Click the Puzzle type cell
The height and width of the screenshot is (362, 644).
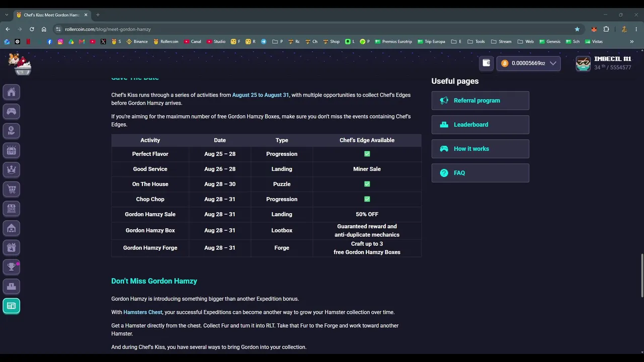tap(282, 184)
